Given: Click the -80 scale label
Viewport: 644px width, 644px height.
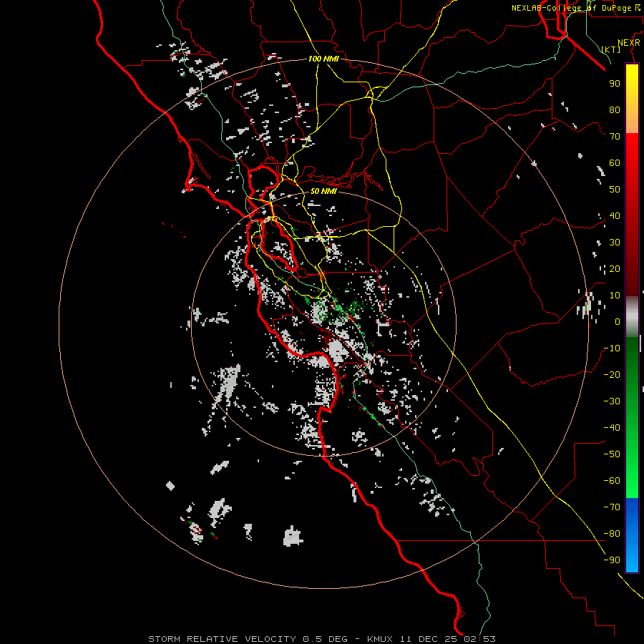Looking at the screenshot, I should pyautogui.click(x=612, y=534).
